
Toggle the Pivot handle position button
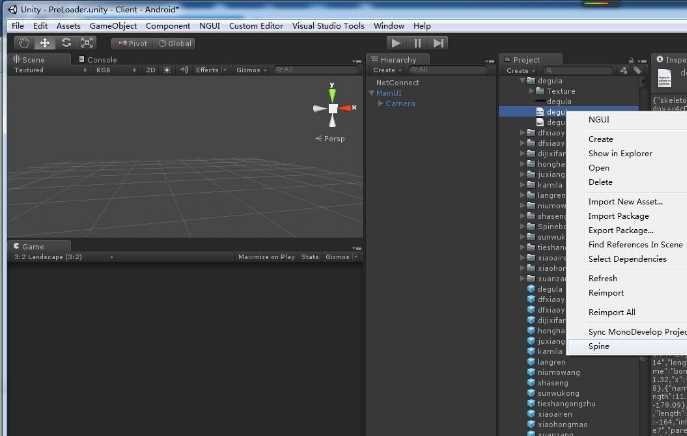pyautogui.click(x=132, y=43)
